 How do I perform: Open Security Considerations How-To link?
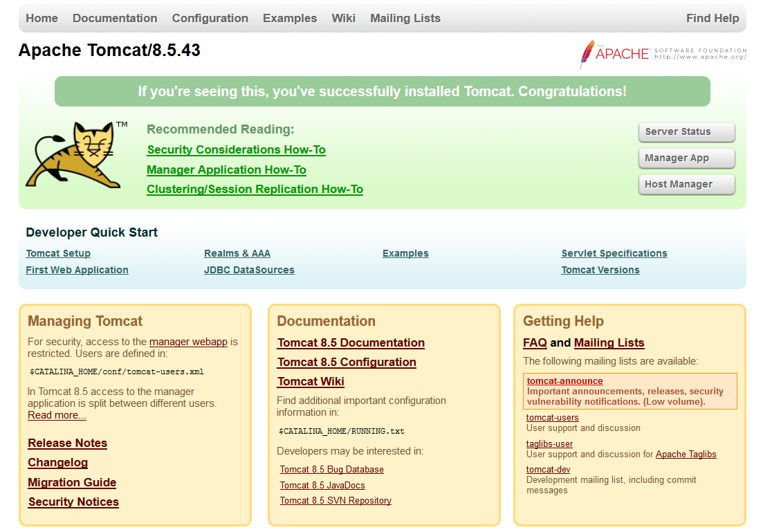pos(237,150)
